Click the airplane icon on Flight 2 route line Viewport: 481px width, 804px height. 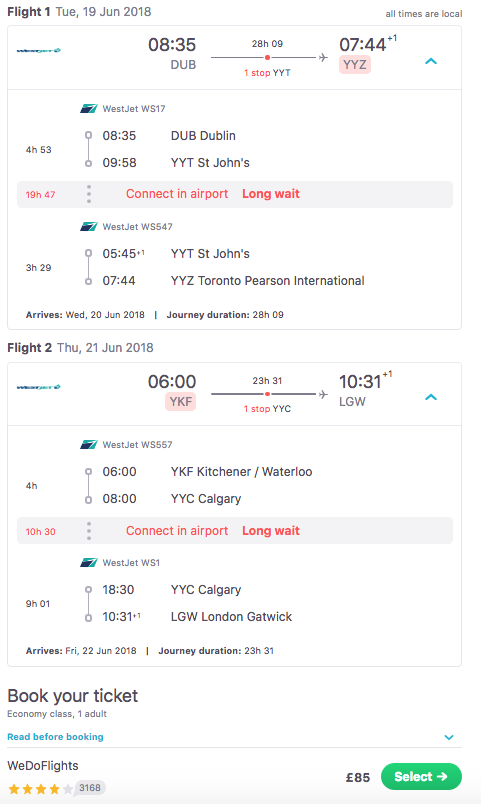(323, 394)
